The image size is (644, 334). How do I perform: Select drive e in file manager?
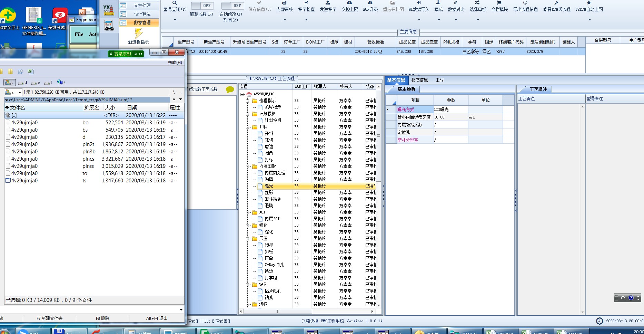pyautogui.click(x=36, y=83)
